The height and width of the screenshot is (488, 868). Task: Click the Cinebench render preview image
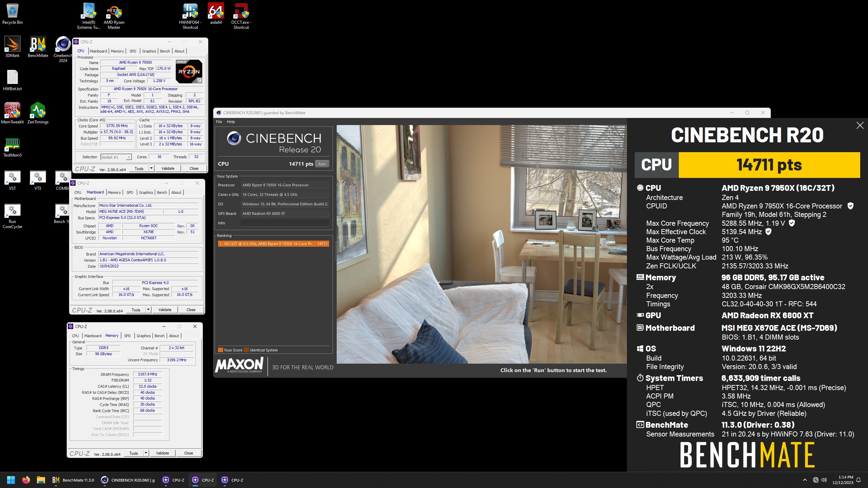click(481, 244)
